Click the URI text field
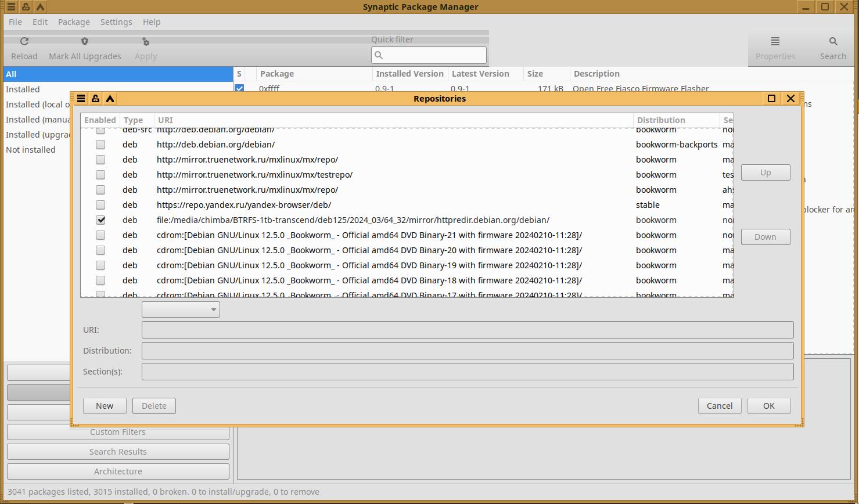The height and width of the screenshot is (504, 859). [x=468, y=330]
